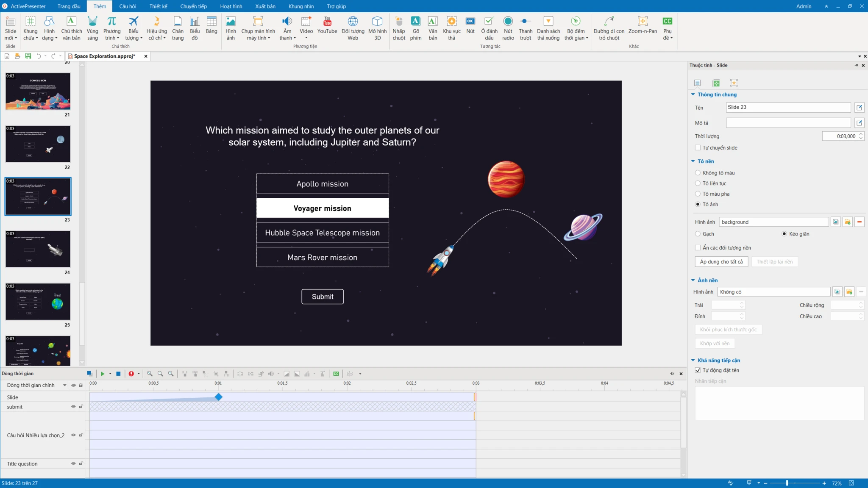The image size is (868, 488).
Task: Enable Ẩn các đối tượng nền checkbox
Action: (698, 248)
